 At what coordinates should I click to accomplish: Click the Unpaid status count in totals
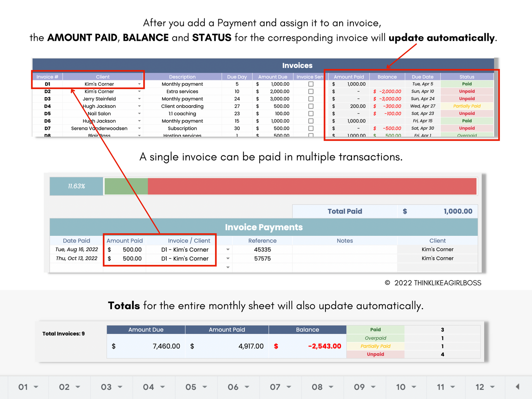click(442, 354)
